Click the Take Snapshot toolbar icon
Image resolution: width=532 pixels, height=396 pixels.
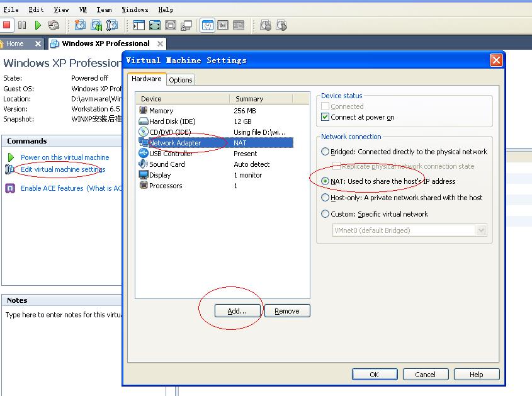(x=81, y=25)
